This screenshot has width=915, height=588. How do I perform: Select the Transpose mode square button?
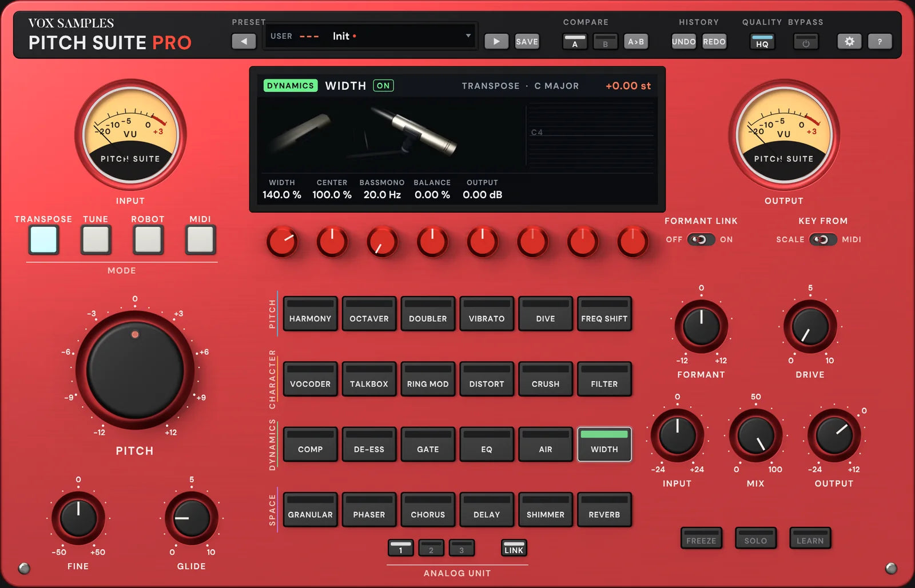tap(43, 239)
